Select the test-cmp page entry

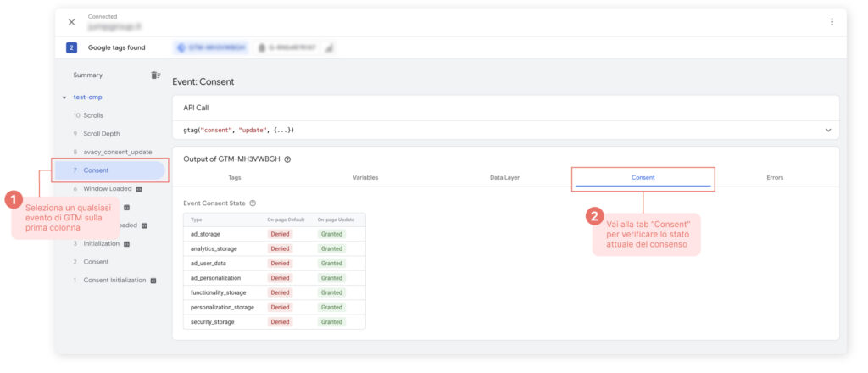pyautogui.click(x=87, y=97)
